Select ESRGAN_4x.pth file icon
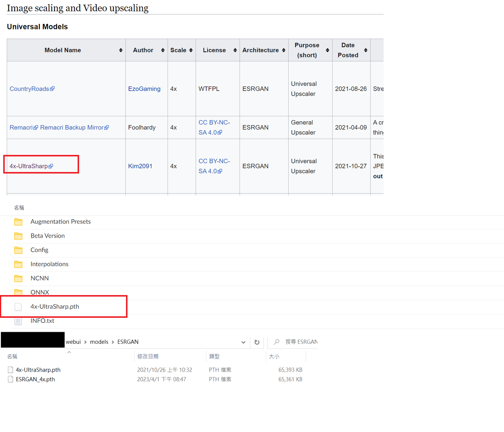Screen dimensions: 504x432 tap(10, 379)
